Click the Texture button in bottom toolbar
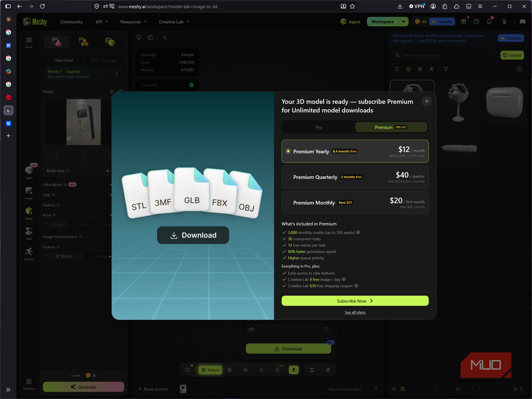 point(210,370)
